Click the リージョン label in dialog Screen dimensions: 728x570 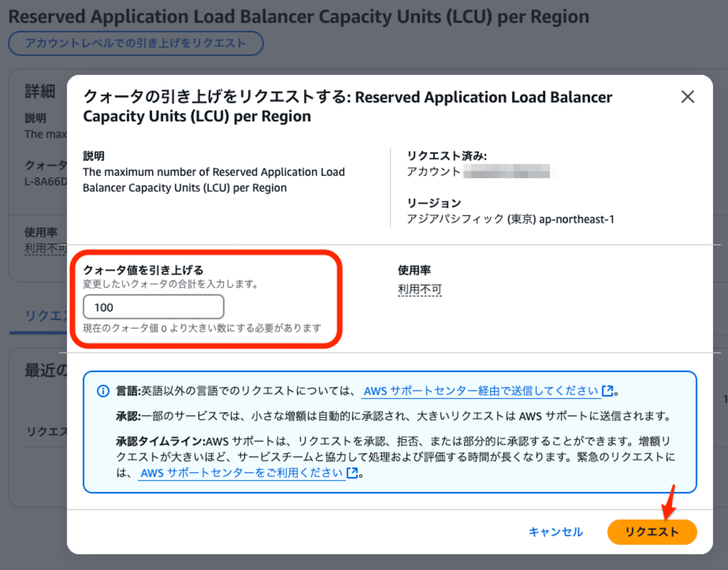[434, 203]
